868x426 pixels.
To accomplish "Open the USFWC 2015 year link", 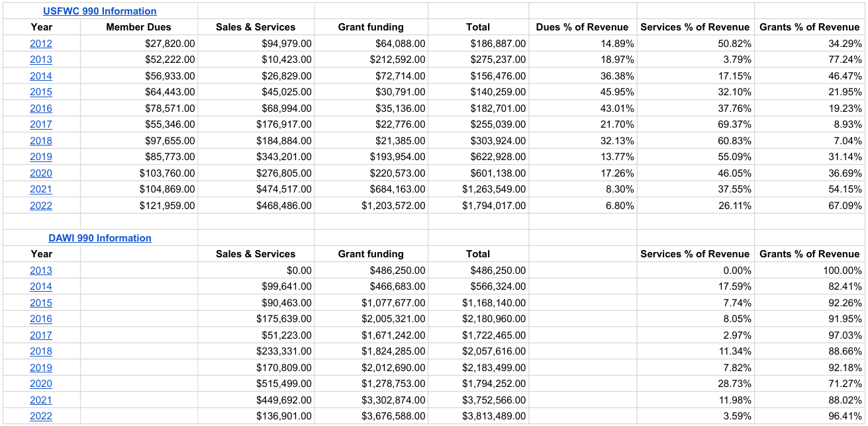I will pyautogui.click(x=41, y=92).
